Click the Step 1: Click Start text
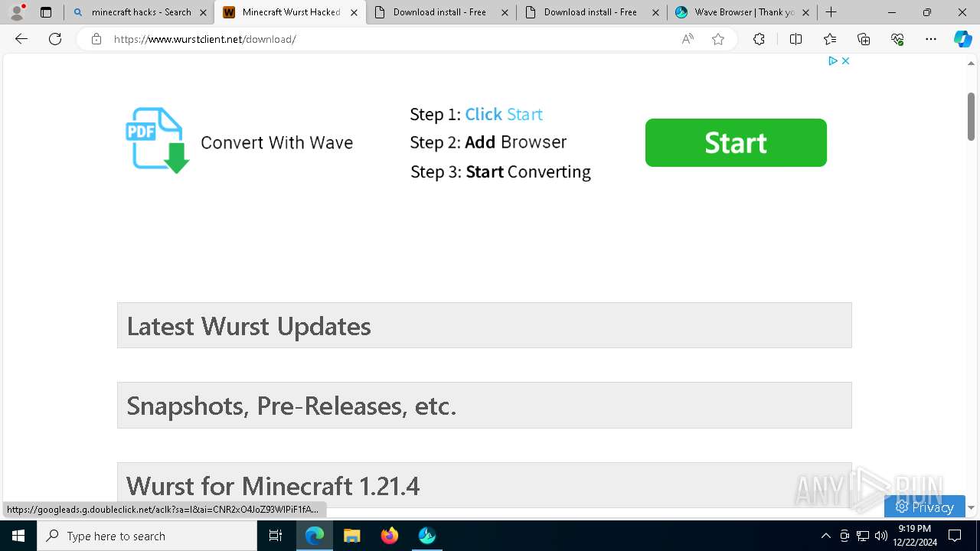 [x=476, y=114]
